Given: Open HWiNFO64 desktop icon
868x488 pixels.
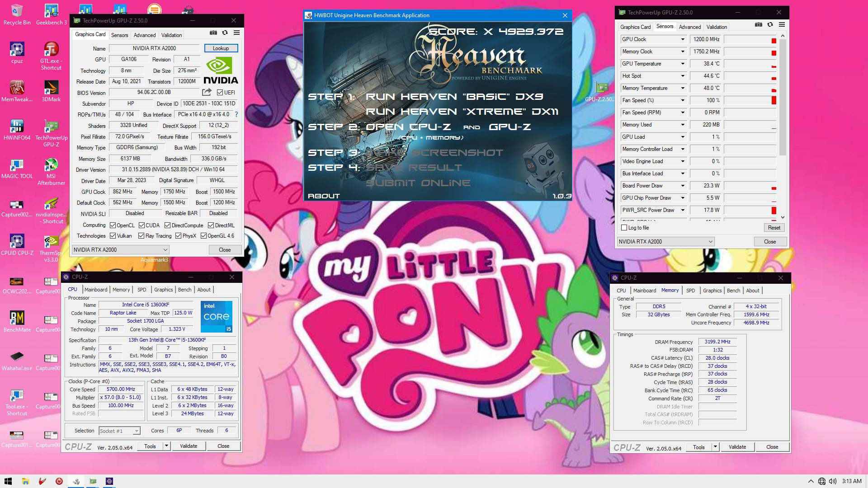Looking at the screenshot, I should pos(17,130).
